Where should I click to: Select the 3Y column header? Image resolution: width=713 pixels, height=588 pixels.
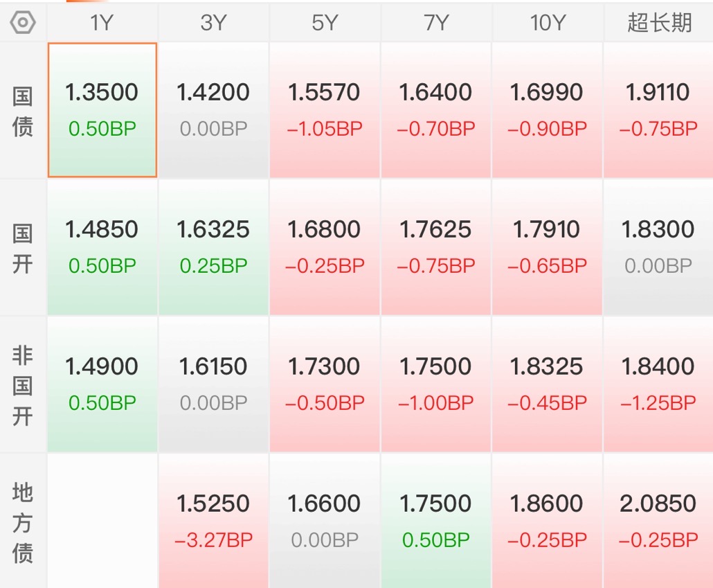(213, 22)
